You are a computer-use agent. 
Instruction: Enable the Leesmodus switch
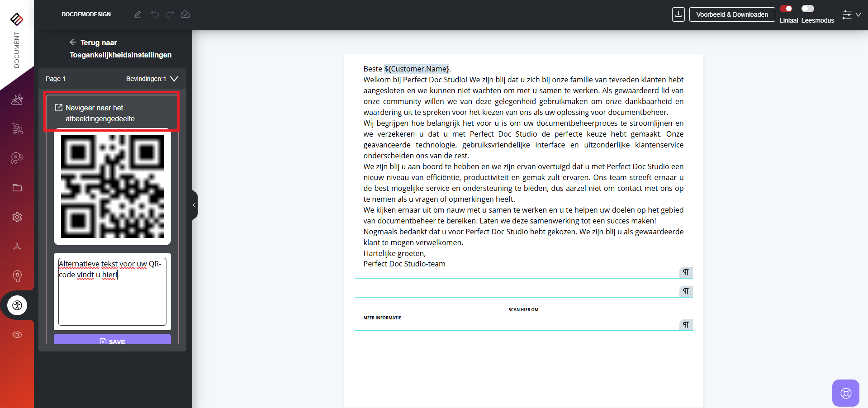[807, 9]
